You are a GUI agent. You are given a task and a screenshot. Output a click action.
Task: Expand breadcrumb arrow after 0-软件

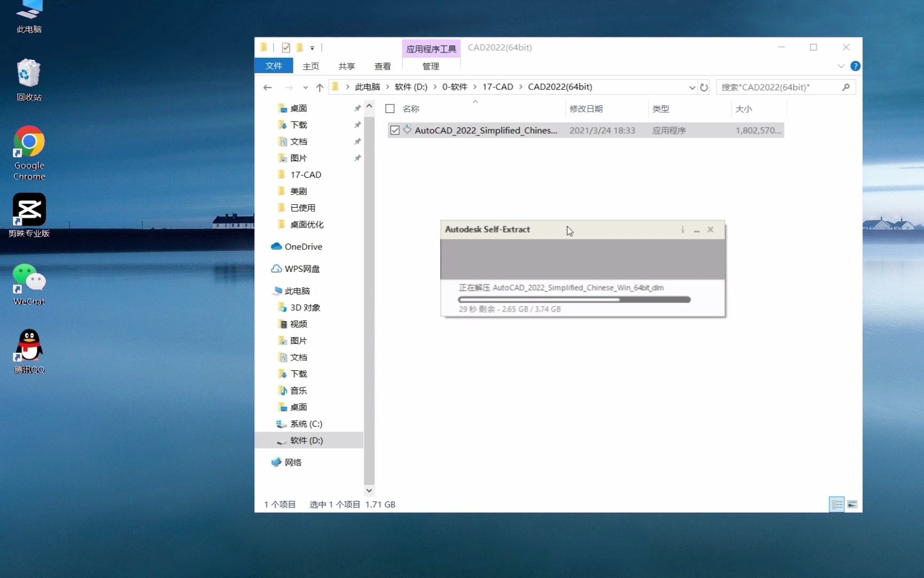click(x=475, y=87)
